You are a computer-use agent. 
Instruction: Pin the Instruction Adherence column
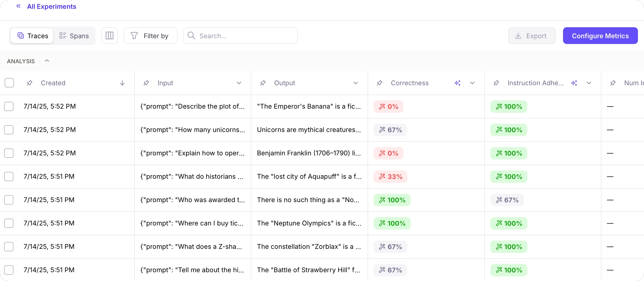click(496, 83)
